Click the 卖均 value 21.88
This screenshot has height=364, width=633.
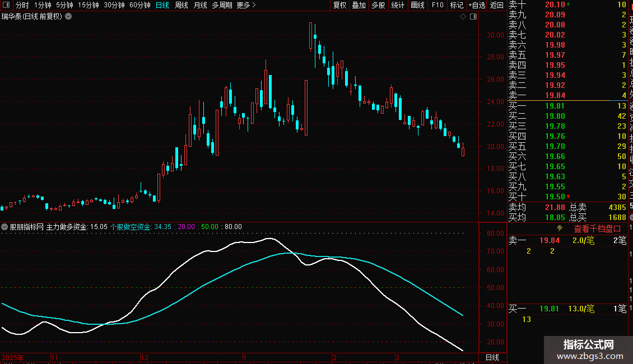click(x=555, y=207)
